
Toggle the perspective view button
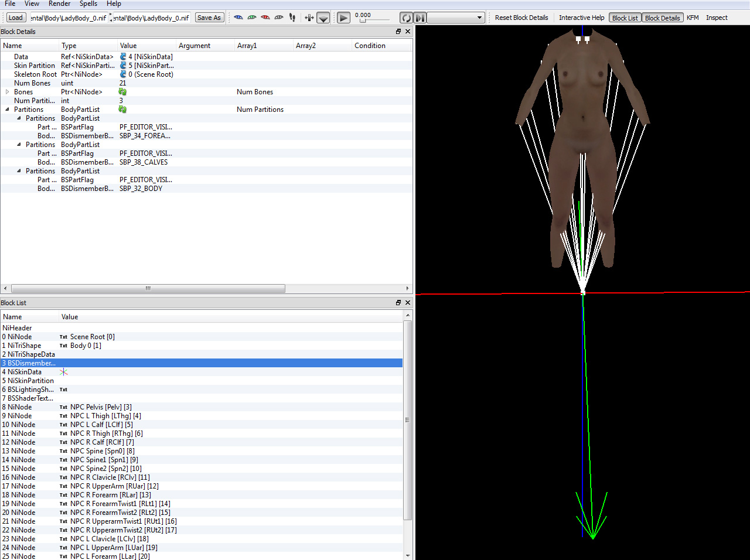(323, 18)
